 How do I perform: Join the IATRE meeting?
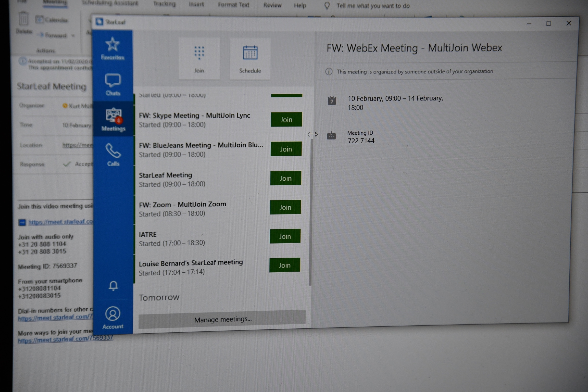pyautogui.click(x=285, y=236)
